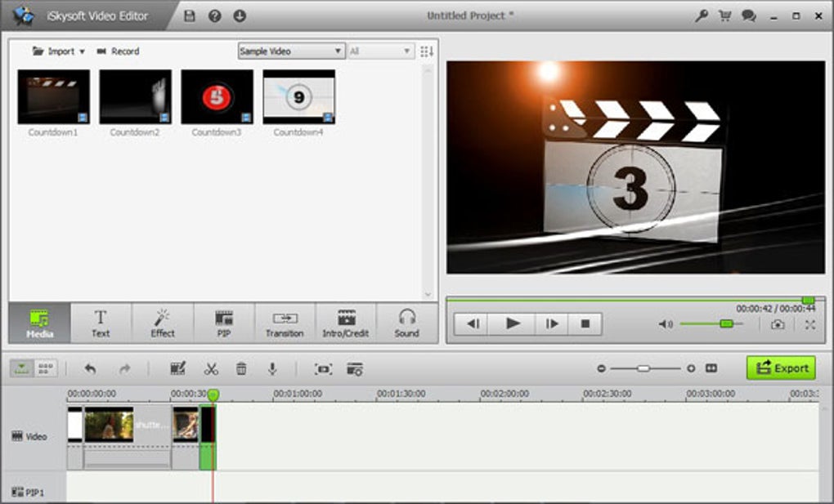
Task: Select the Countdown1 thumbnail
Action: click(53, 96)
